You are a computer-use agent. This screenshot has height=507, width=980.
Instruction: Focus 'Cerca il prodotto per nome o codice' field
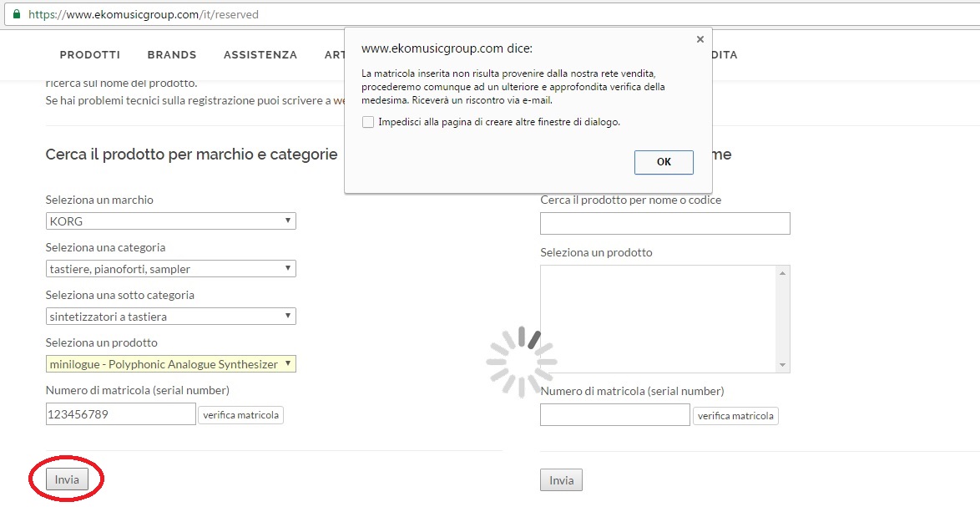(665, 223)
